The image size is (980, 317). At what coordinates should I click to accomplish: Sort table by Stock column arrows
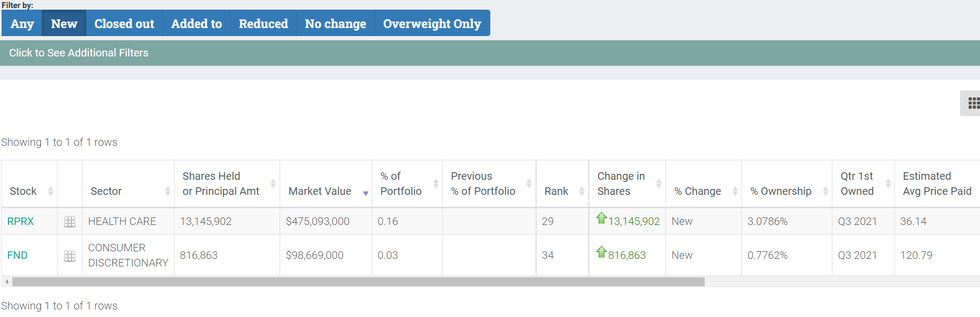(x=51, y=191)
